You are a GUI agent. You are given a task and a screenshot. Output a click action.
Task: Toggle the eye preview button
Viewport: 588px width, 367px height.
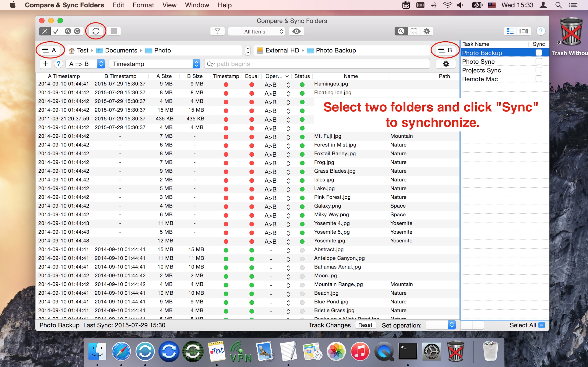point(296,31)
